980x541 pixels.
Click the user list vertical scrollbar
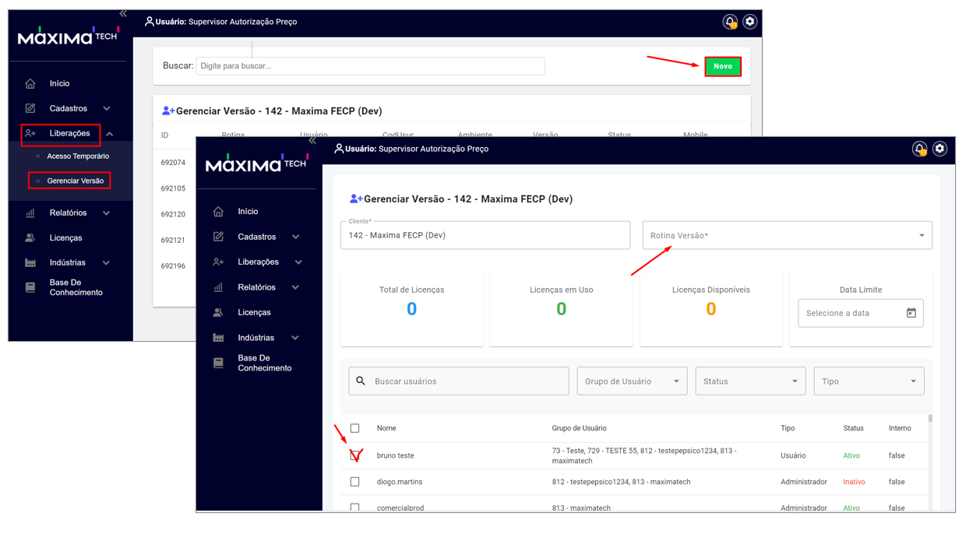[x=930, y=420]
